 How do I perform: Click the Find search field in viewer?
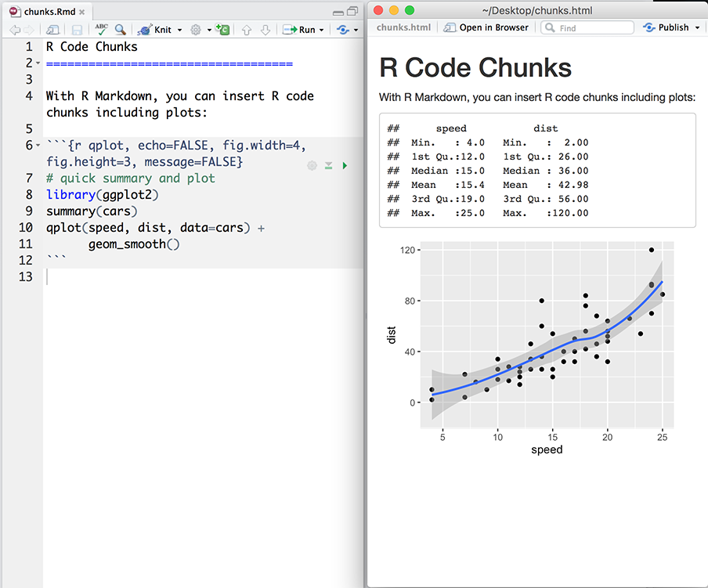(587, 28)
